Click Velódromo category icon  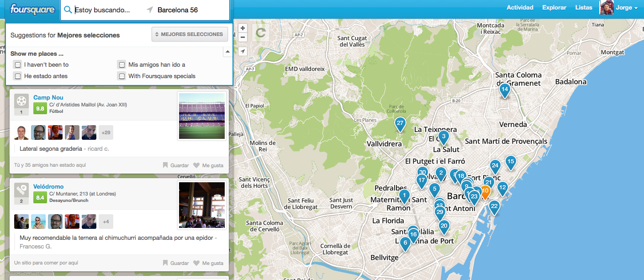tap(21, 190)
